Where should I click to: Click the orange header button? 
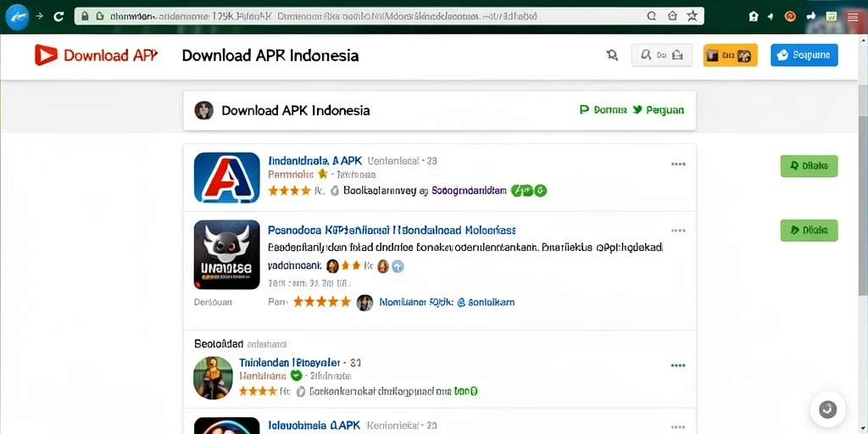pyautogui.click(x=730, y=55)
